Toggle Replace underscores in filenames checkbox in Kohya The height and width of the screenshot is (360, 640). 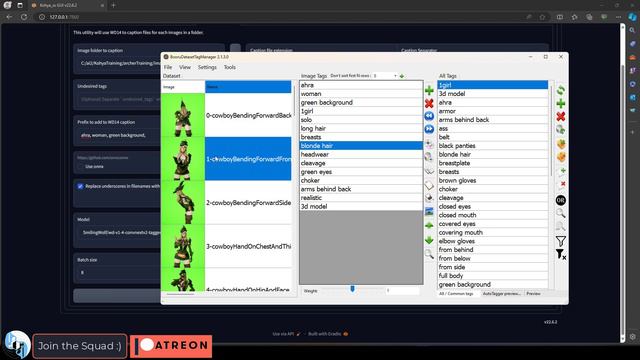click(x=80, y=186)
